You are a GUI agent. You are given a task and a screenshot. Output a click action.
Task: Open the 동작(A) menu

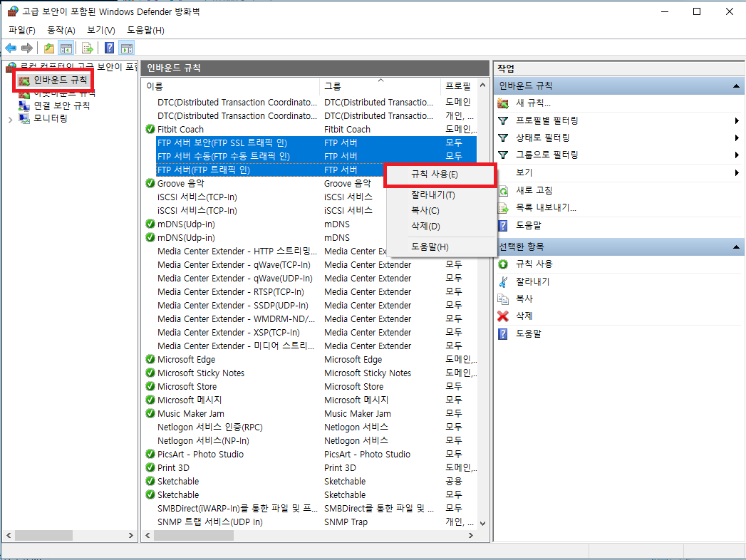(61, 31)
